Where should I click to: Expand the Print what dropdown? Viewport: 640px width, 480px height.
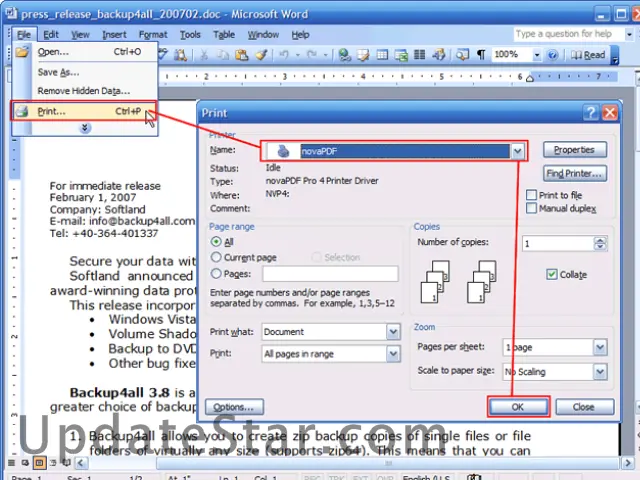(x=393, y=331)
